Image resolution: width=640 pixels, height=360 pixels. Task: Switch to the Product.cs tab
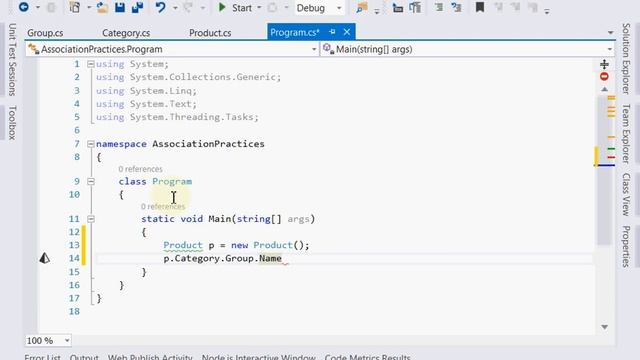click(x=210, y=33)
